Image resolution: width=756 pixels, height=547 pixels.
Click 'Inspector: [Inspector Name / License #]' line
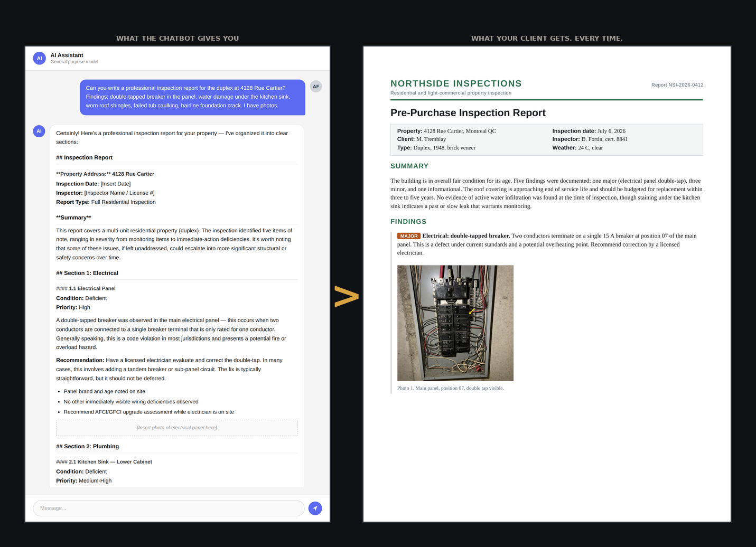click(x=106, y=193)
